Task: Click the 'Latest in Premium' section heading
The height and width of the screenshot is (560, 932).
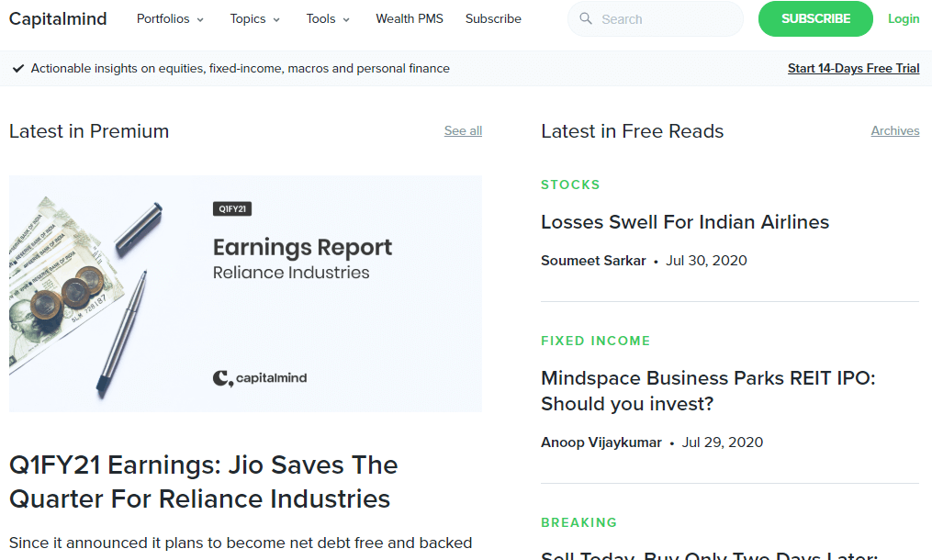Action: (x=89, y=131)
